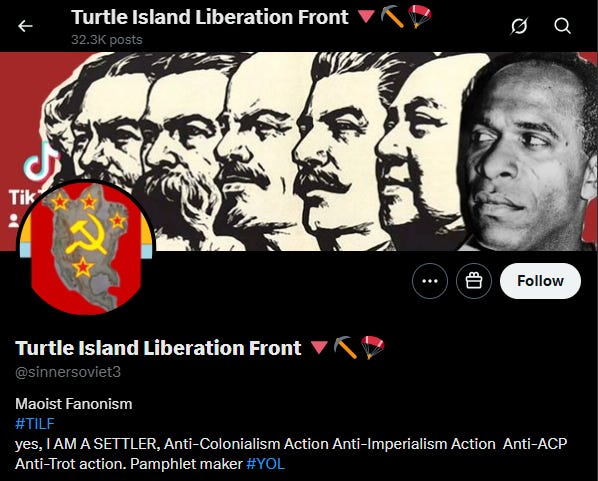Click the back arrow icon
Image resolution: width=598 pixels, height=481 pixels.
click(25, 26)
